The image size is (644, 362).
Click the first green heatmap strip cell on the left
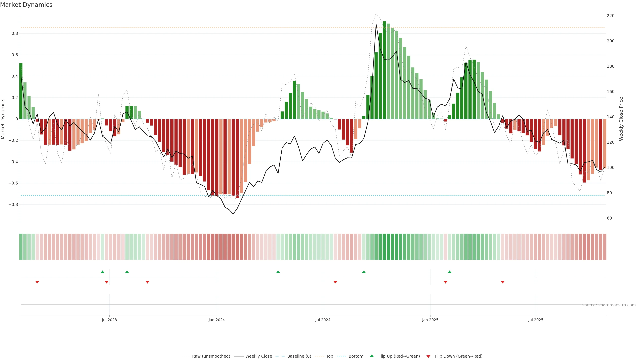pos(21,247)
